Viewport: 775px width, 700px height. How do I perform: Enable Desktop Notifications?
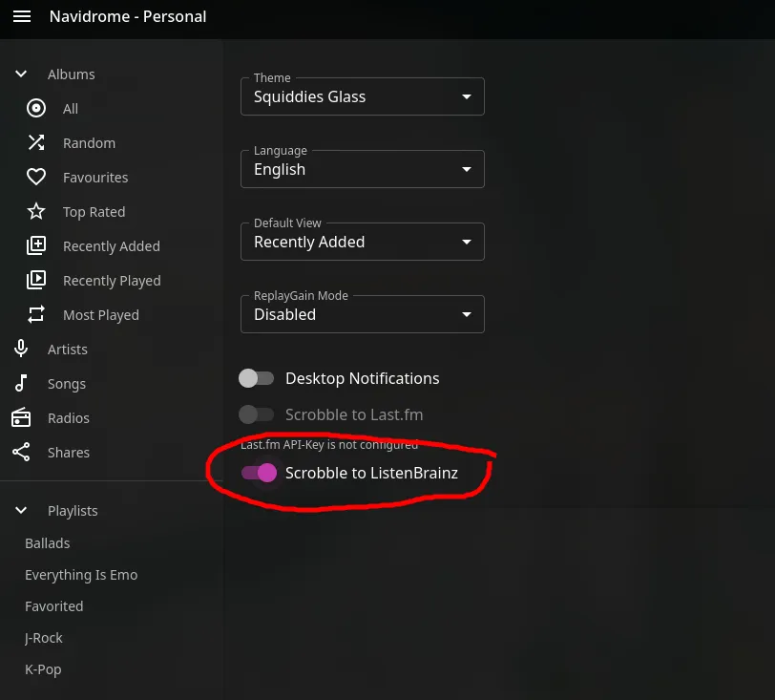pyautogui.click(x=257, y=378)
